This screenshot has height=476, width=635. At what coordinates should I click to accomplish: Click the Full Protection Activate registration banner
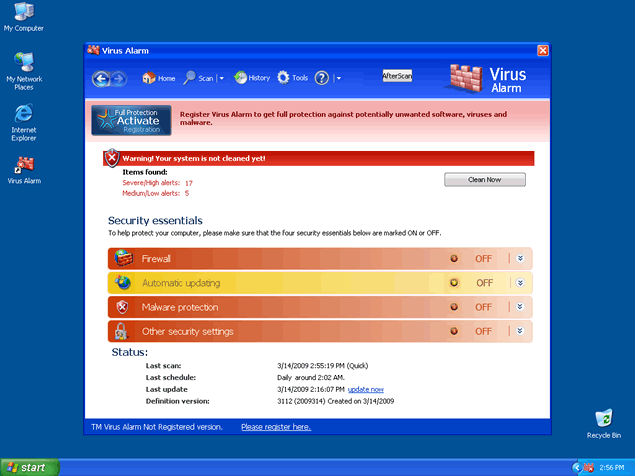click(x=131, y=121)
